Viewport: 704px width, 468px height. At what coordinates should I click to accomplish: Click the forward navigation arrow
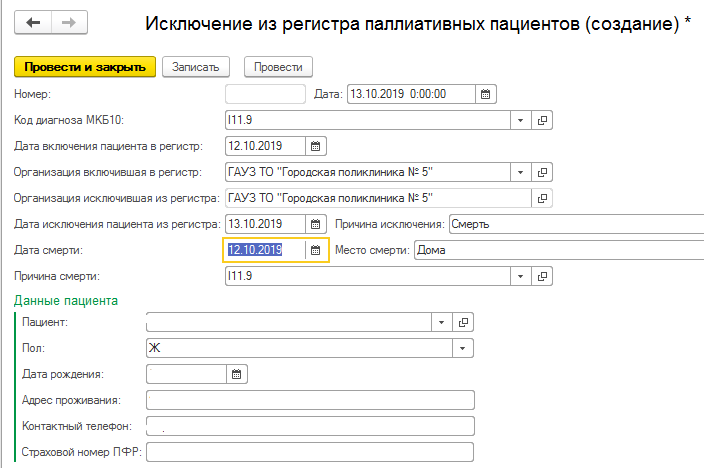tap(68, 22)
